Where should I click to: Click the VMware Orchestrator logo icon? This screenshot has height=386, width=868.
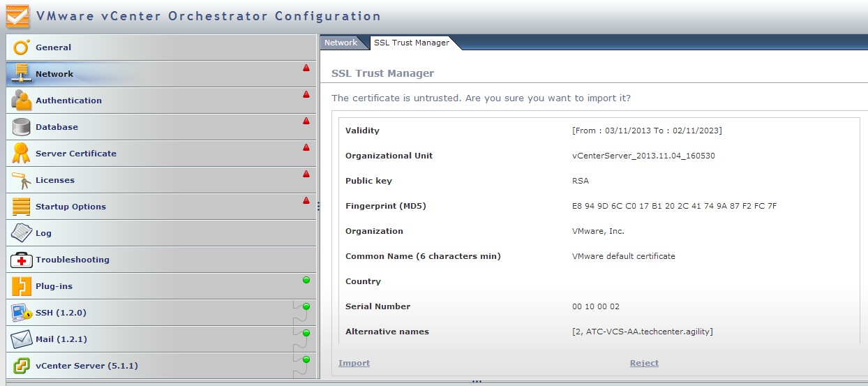pos(18,16)
